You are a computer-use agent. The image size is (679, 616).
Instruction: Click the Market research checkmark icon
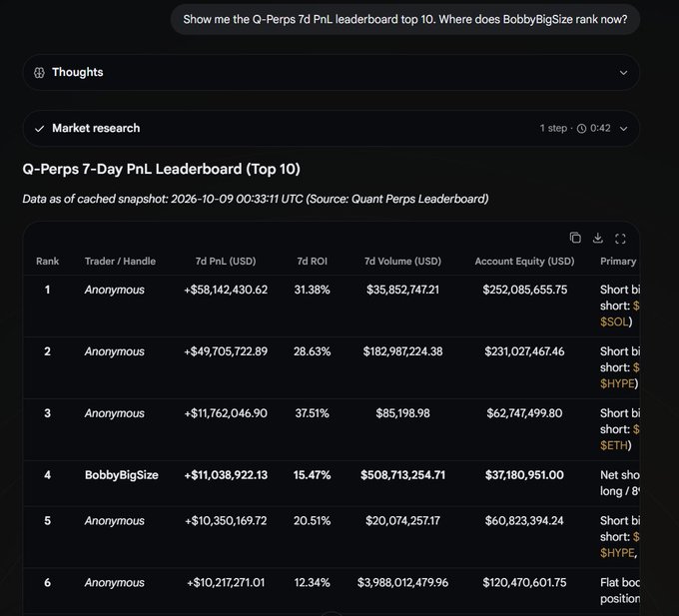click(x=39, y=129)
